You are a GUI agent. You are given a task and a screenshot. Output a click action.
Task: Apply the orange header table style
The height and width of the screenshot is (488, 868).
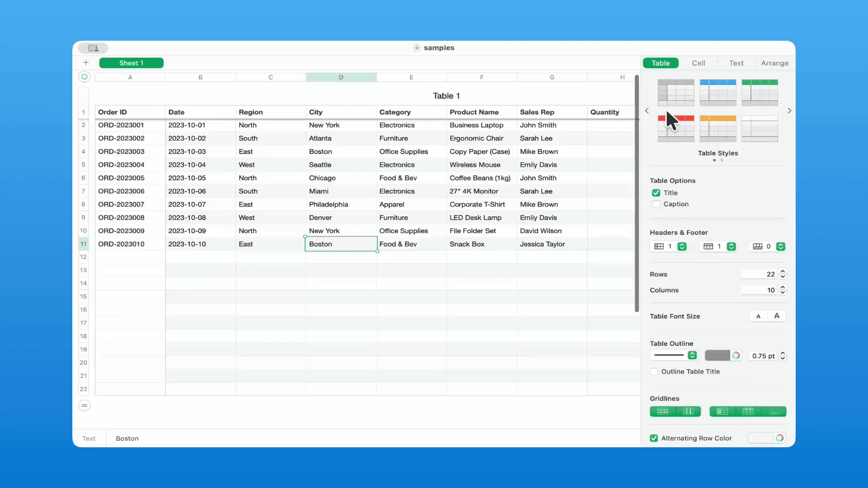(718, 128)
